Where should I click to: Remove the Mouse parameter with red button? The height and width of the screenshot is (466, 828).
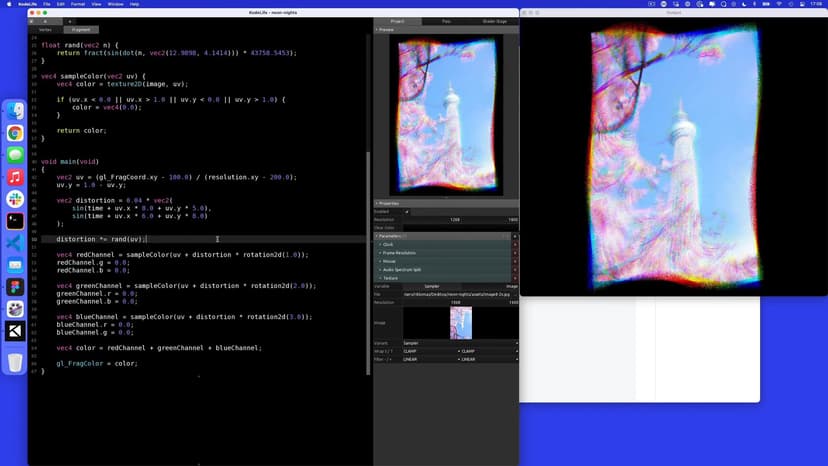click(515, 261)
